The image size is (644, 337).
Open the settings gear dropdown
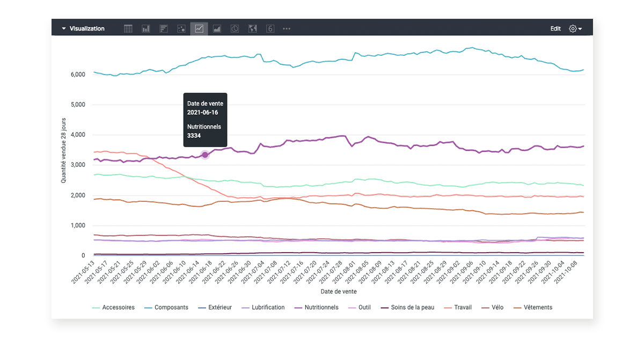(575, 28)
